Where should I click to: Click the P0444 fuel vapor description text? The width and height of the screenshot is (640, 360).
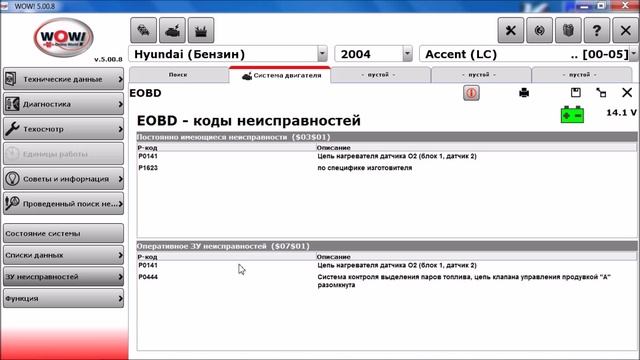(x=464, y=281)
